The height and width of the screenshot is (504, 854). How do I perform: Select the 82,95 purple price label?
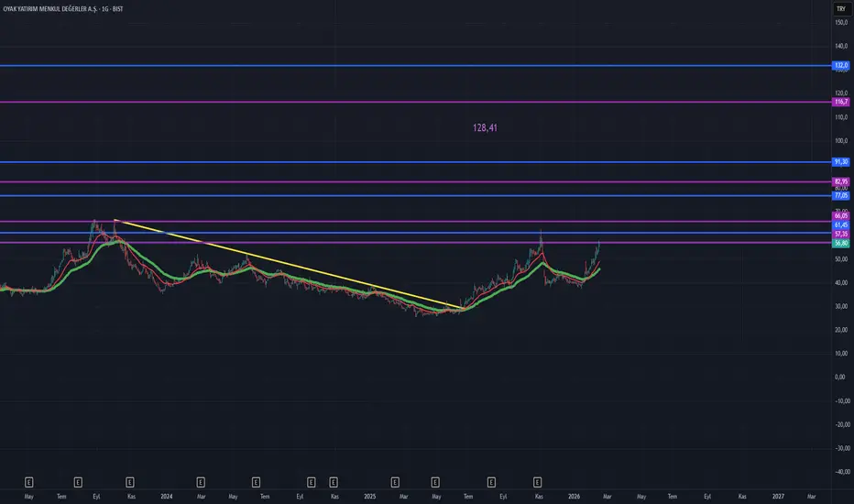tap(841, 181)
